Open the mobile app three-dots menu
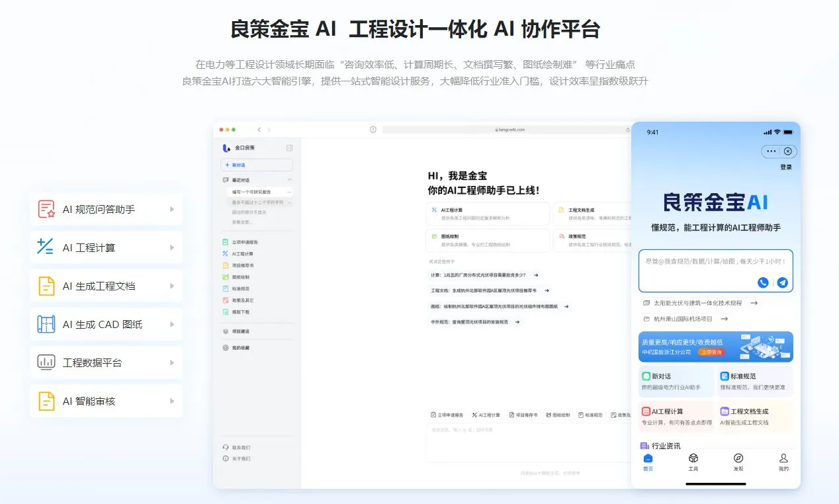Image resolution: width=839 pixels, height=504 pixels. tap(771, 151)
